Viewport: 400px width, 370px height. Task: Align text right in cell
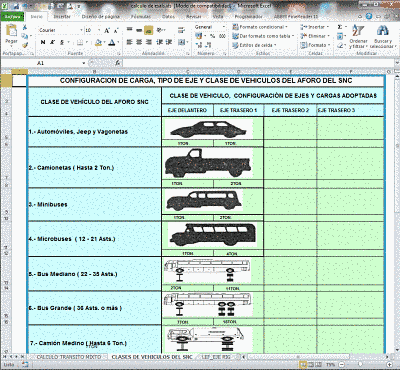coord(149,42)
